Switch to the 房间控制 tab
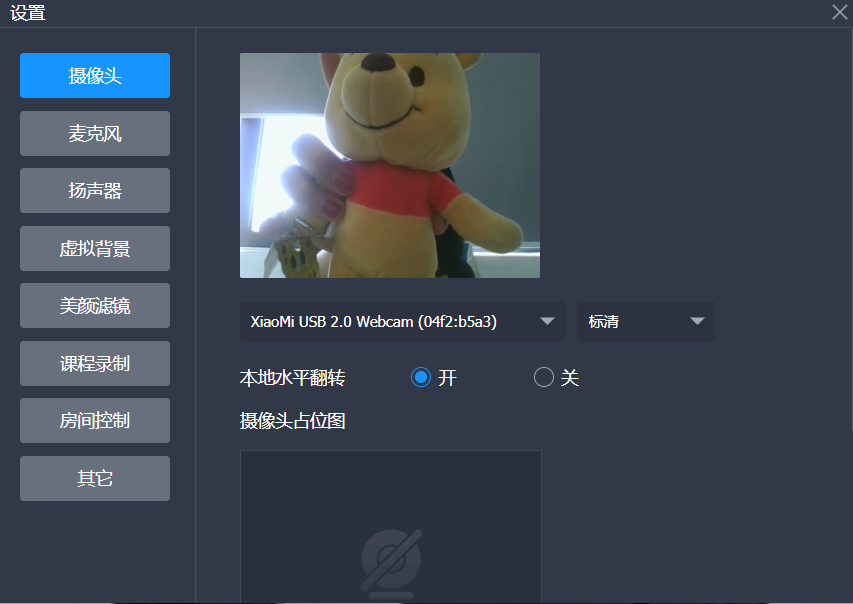The height and width of the screenshot is (604, 853). (95, 421)
